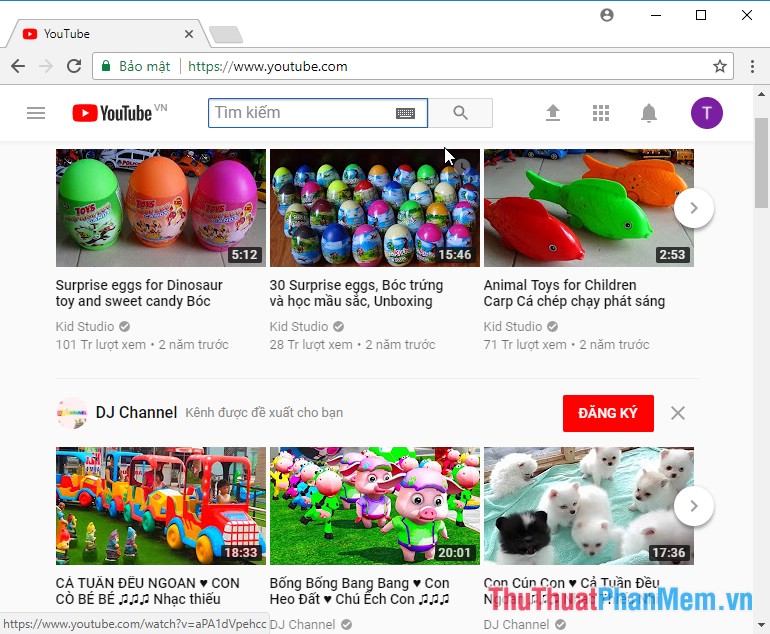The height and width of the screenshot is (634, 770).
Task: Open the upload video icon
Action: pyautogui.click(x=553, y=113)
